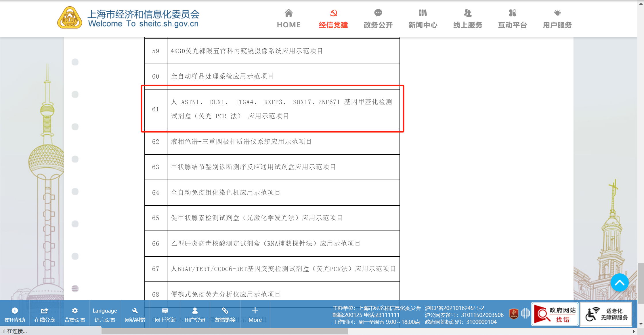Open 网上咨询 online consultation
The width and height of the screenshot is (644, 335).
pos(165,314)
